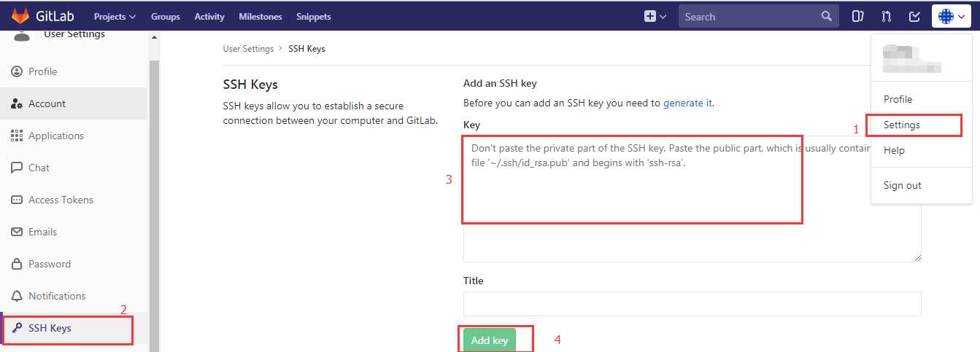Viewport: 980px width, 352px height.
Task: Click the GitLab fox logo
Action: [20, 16]
